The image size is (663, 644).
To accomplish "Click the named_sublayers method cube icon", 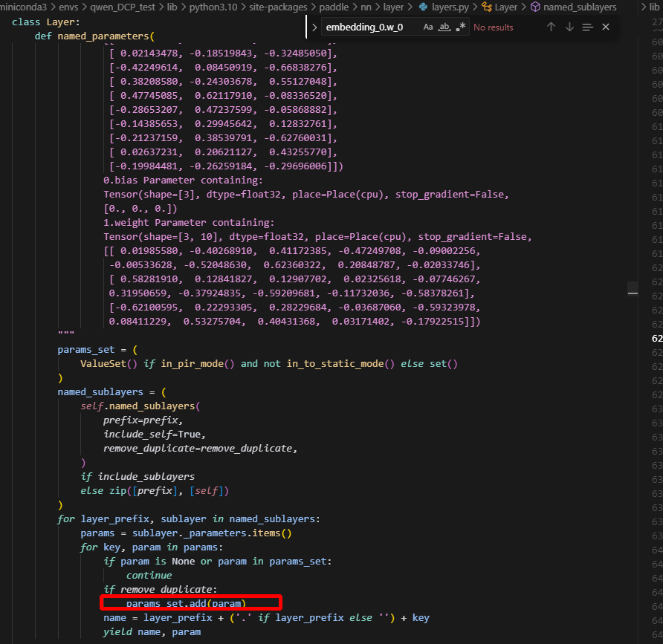I will [x=535, y=7].
